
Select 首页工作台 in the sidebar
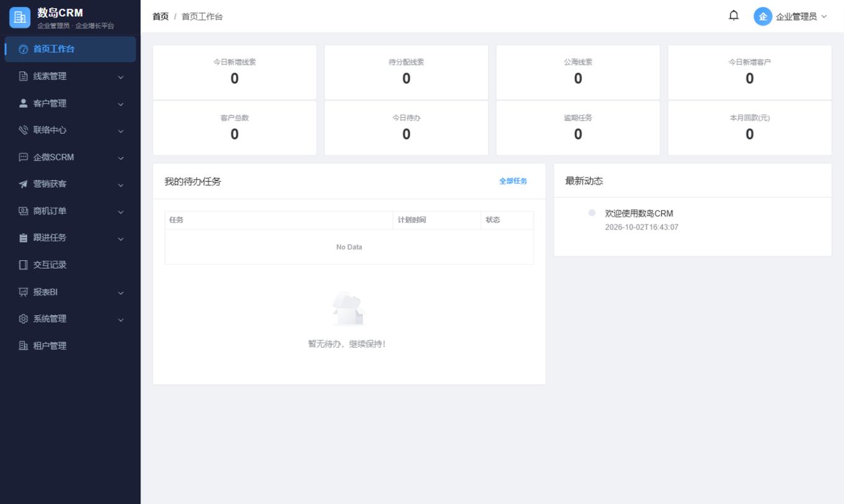pyautogui.click(x=70, y=49)
